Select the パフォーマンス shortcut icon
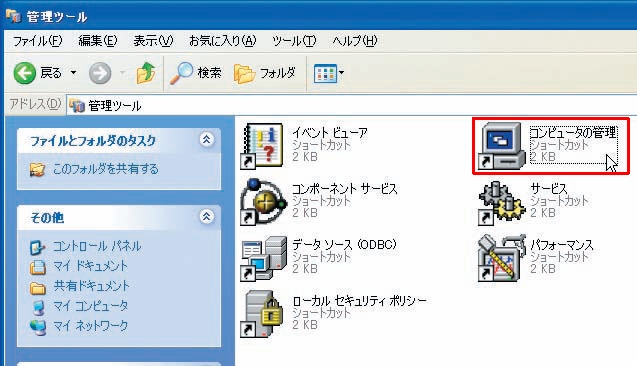 [x=502, y=258]
